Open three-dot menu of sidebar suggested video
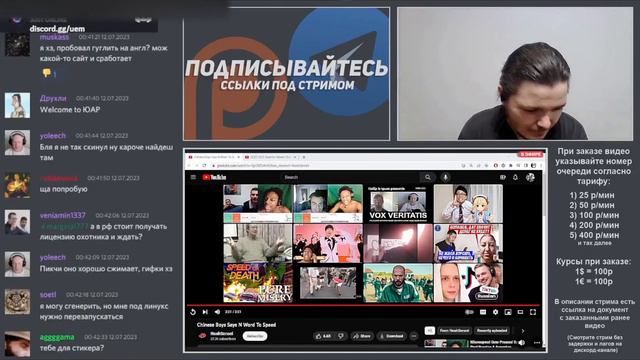Viewport: 640px width, 360px height. pos(537,343)
